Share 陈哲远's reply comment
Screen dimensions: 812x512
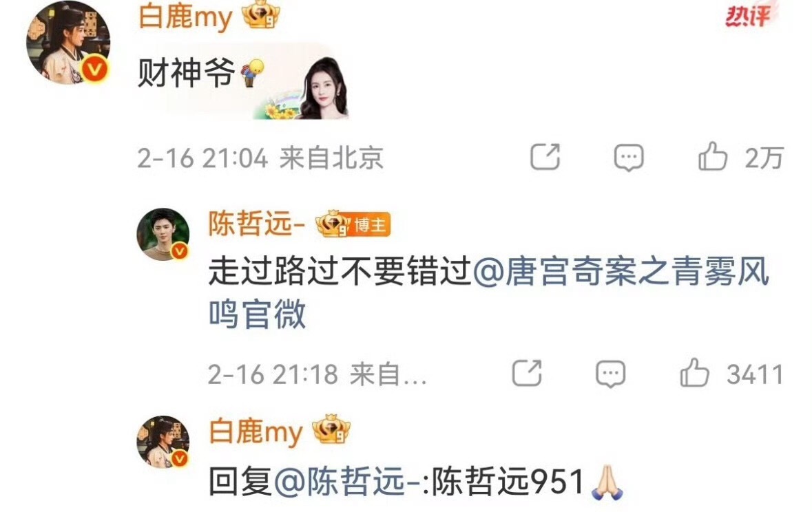pyautogui.click(x=527, y=373)
